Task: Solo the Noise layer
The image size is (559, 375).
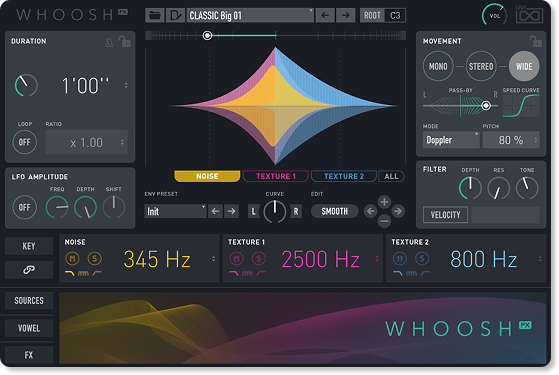Action: [x=95, y=258]
